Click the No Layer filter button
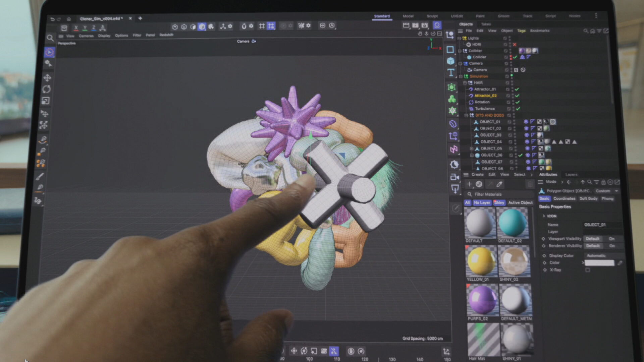This screenshot has width=644, height=362. pyautogui.click(x=482, y=202)
